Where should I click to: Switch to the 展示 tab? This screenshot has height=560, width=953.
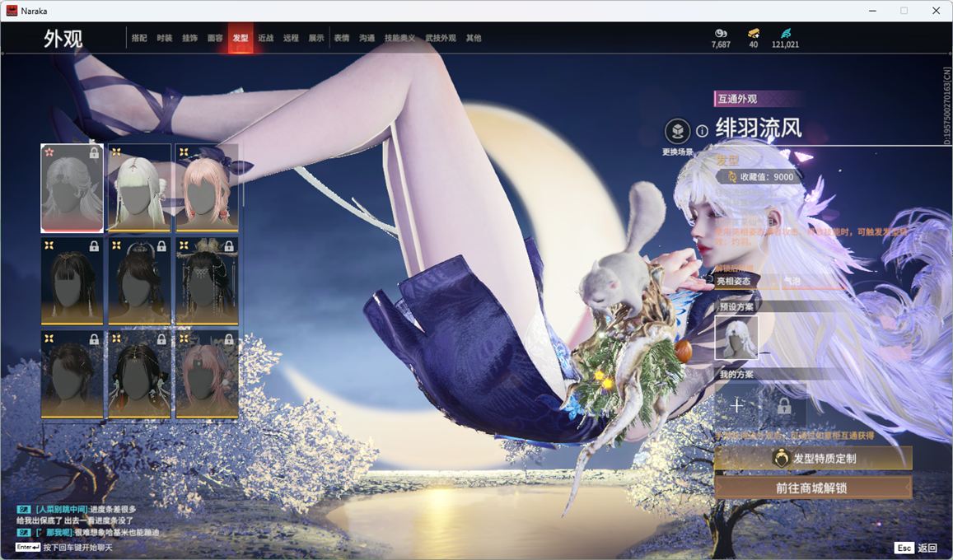tap(316, 38)
